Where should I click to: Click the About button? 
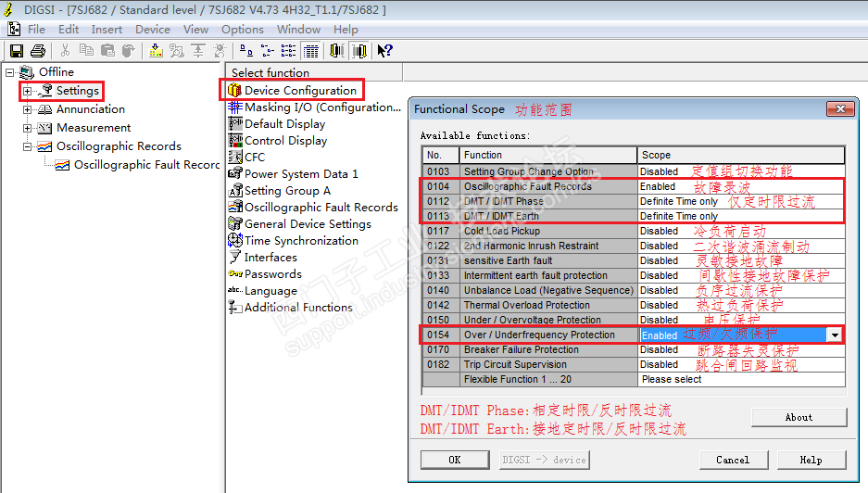[x=799, y=417]
